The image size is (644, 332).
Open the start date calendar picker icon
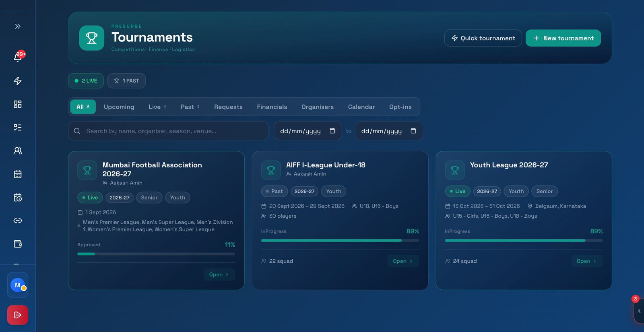332,131
